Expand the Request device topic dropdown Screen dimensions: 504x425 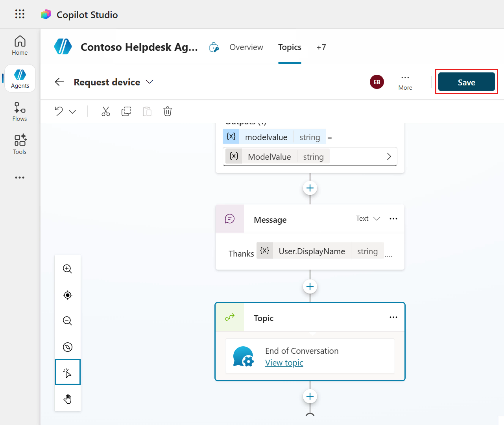(x=150, y=82)
